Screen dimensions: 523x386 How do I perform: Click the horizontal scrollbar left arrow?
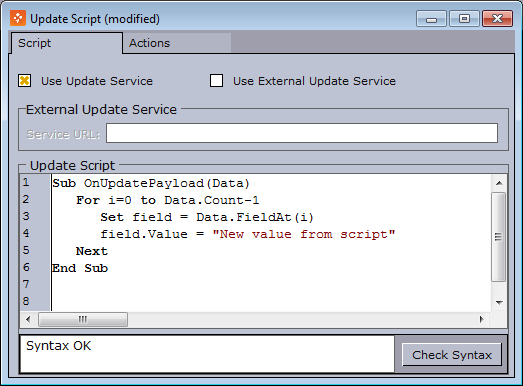(x=28, y=320)
